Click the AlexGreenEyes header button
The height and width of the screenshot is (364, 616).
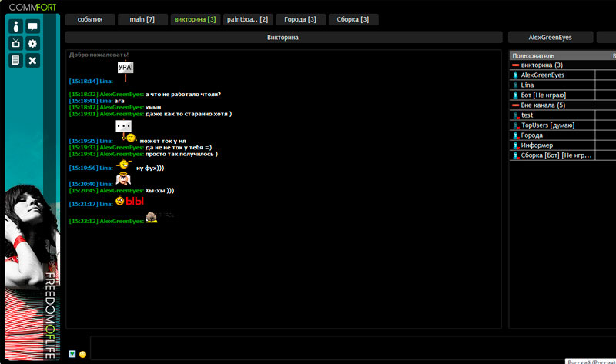coord(550,37)
